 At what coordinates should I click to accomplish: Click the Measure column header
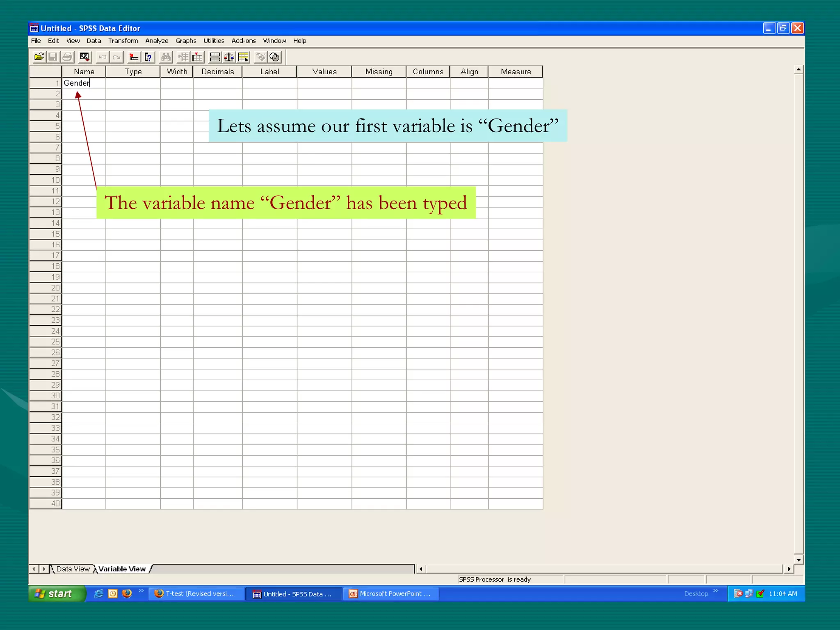coord(516,71)
